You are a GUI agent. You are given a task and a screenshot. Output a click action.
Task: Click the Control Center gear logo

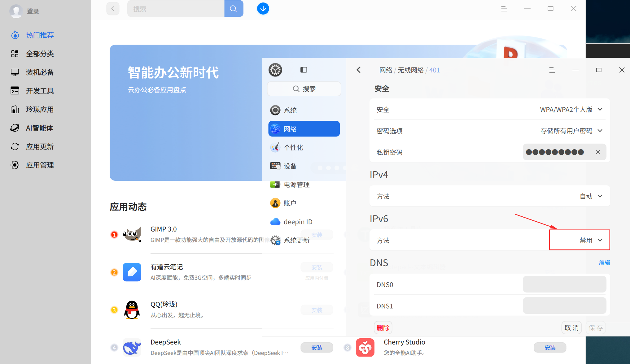275,70
